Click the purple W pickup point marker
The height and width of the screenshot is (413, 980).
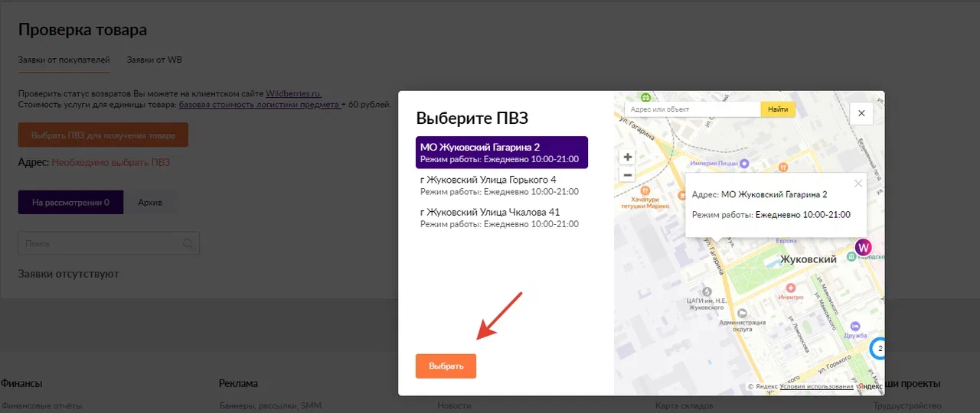point(864,248)
